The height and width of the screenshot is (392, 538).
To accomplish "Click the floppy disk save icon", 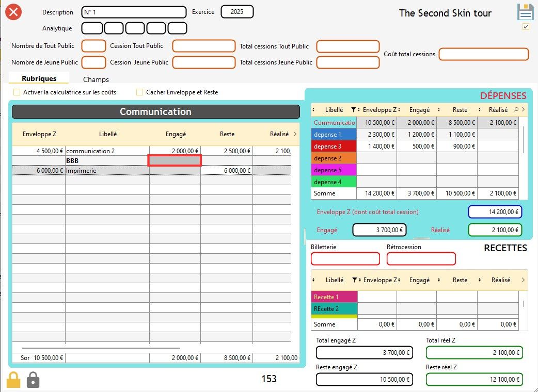I will pyautogui.click(x=525, y=12).
